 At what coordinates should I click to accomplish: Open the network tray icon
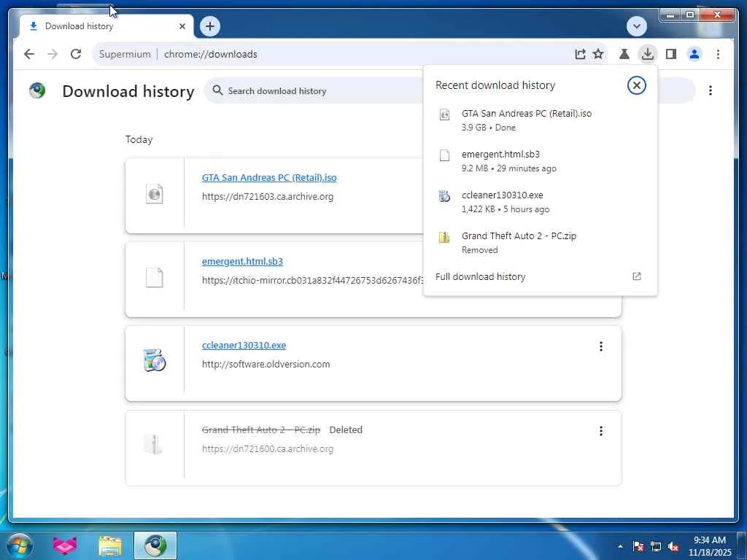[x=656, y=546]
